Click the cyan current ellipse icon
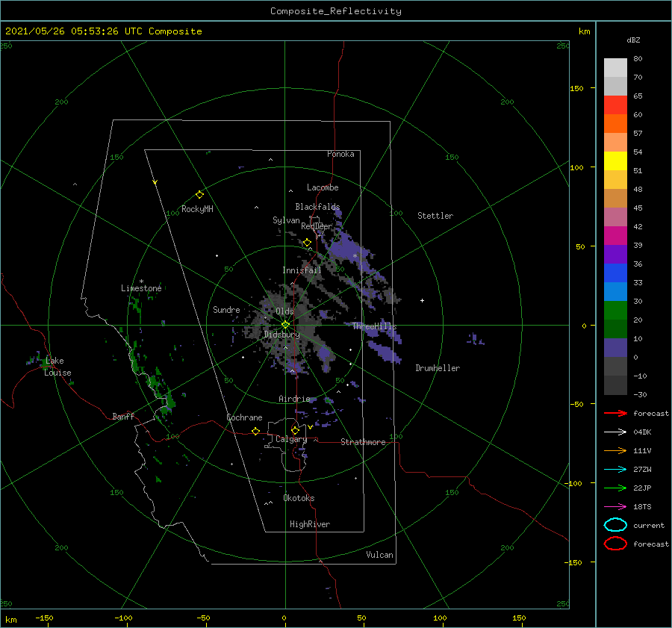The image size is (672, 628). (x=615, y=525)
